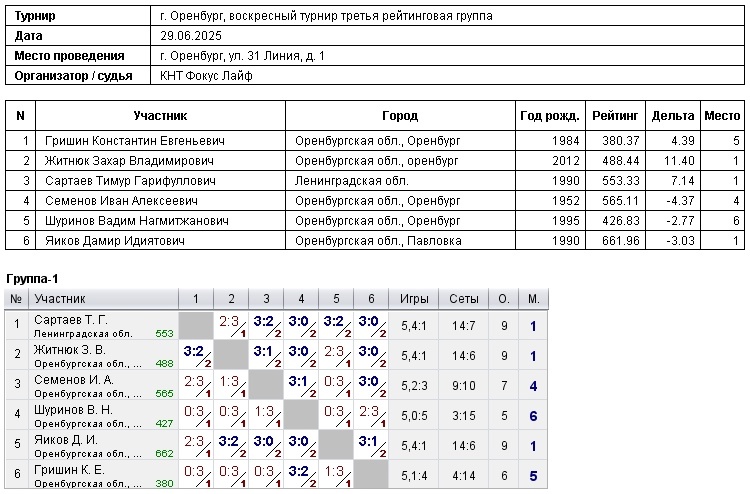
Task: Open Житнюк Захар Владимирович's entry
Action: 128,160
